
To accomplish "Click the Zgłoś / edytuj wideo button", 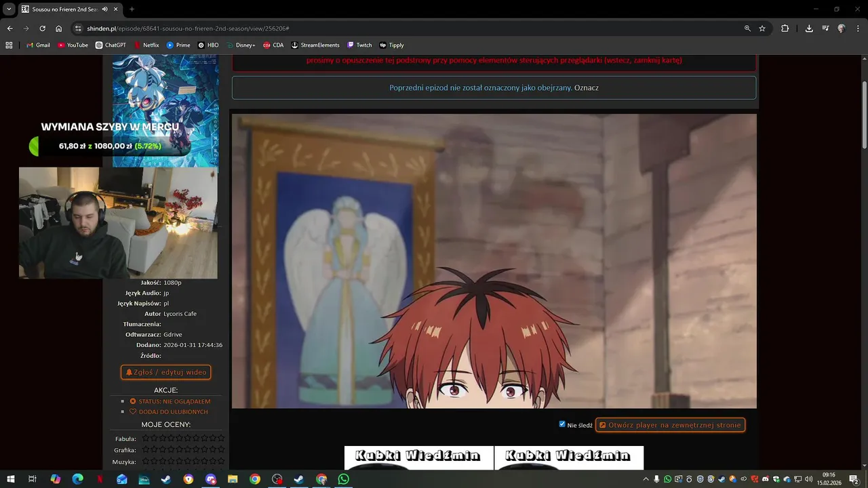I will pyautogui.click(x=165, y=372).
